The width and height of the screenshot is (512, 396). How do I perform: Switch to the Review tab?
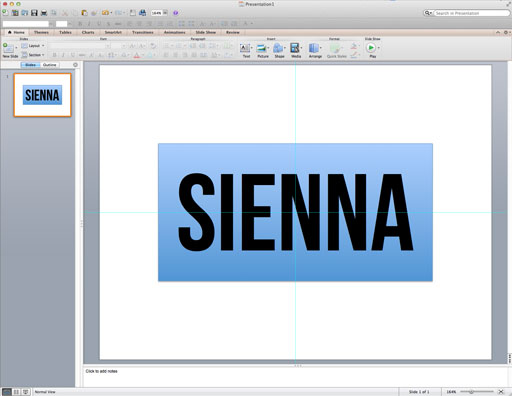[x=233, y=32]
